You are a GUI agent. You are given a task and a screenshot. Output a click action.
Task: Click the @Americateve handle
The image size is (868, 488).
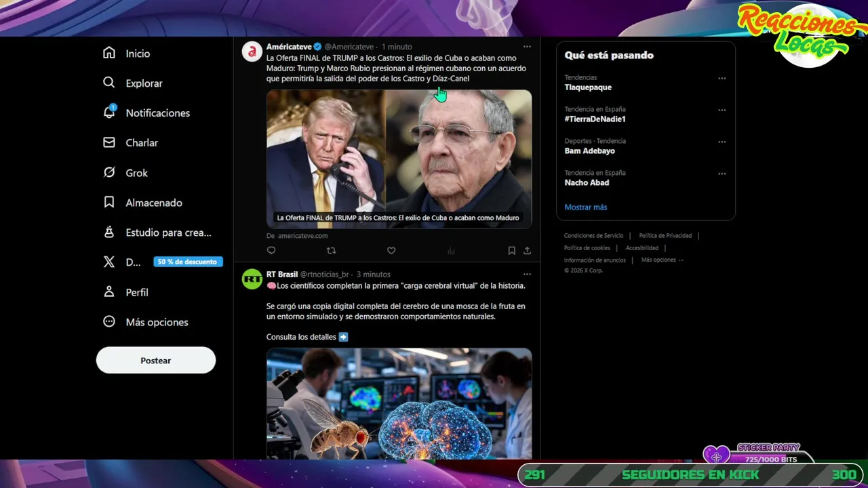point(349,47)
